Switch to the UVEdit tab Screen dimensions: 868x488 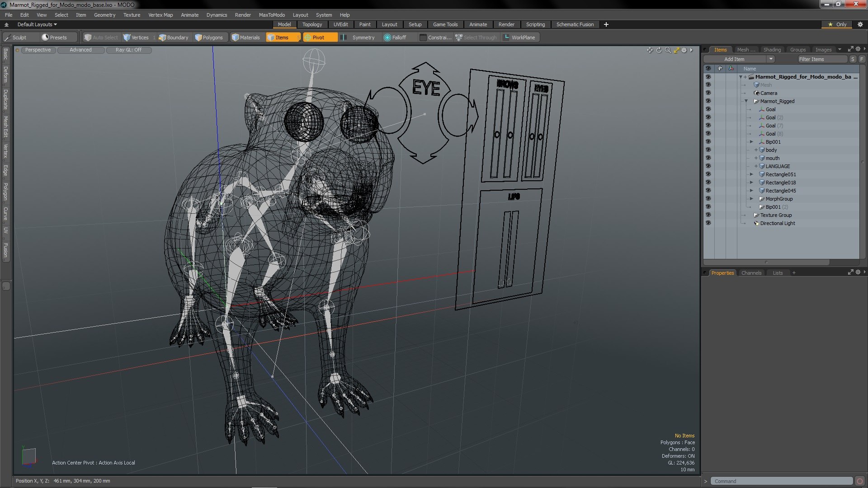pyautogui.click(x=340, y=24)
